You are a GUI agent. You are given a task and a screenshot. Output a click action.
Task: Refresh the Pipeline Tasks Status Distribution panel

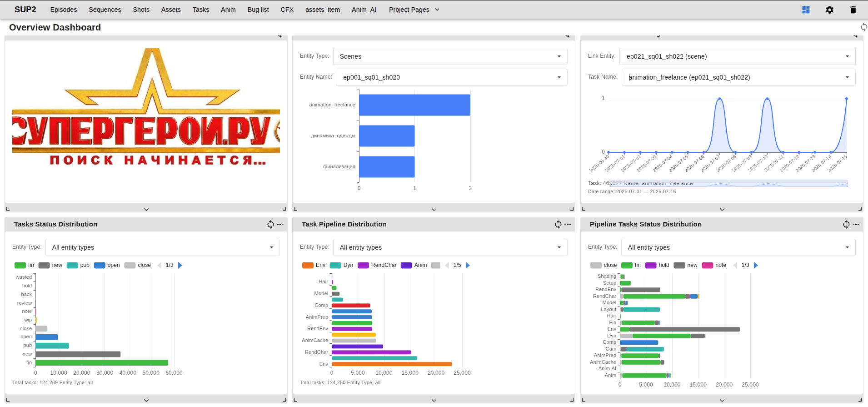[x=846, y=224]
